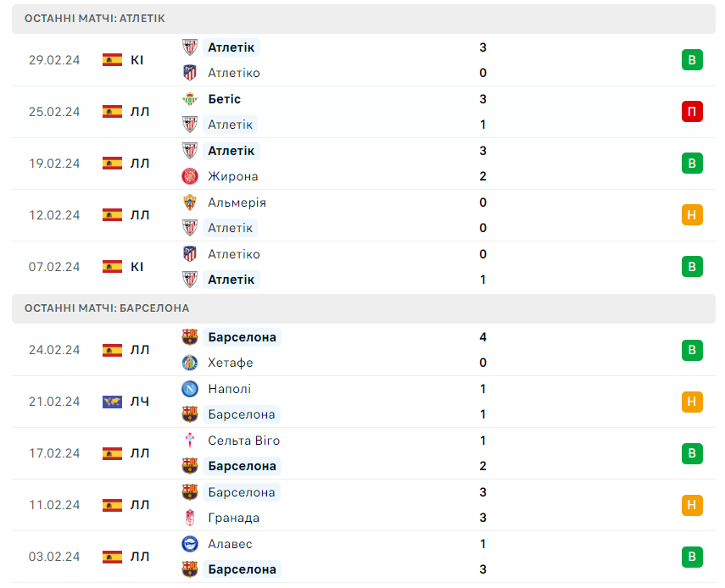Open the Хетафе team link
Image resolution: width=725 pixels, height=588 pixels.
231,363
